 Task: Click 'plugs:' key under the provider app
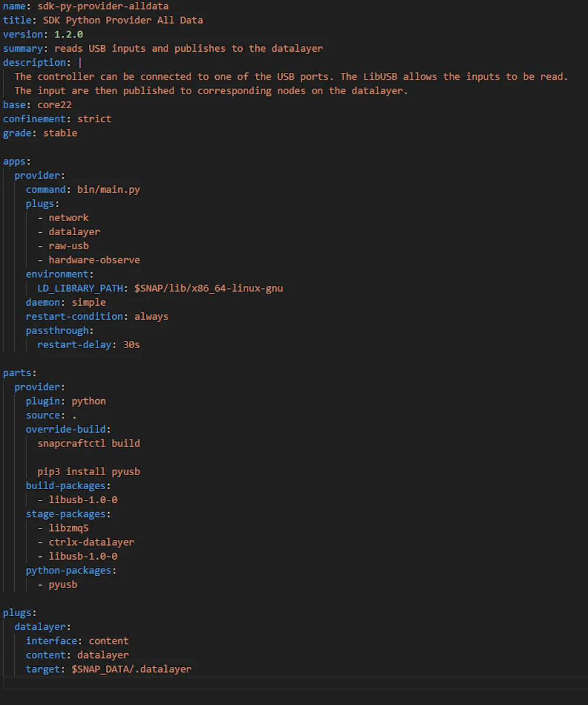[x=43, y=203]
